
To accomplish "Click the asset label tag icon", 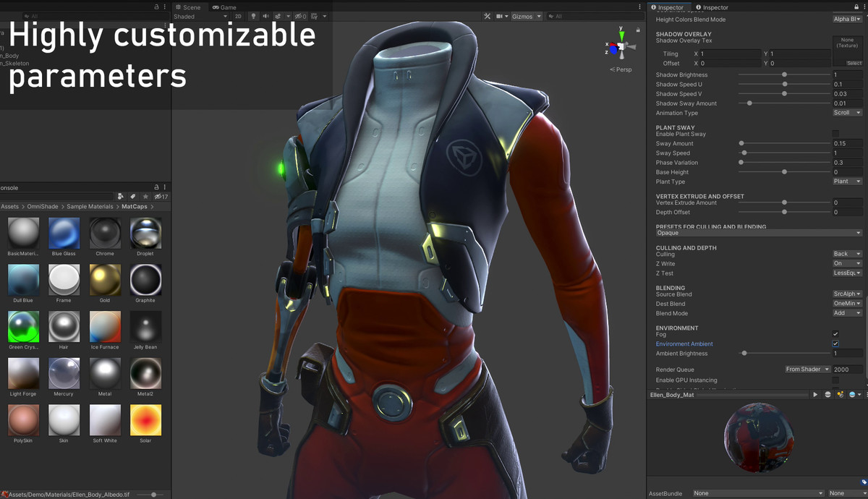I will (864, 482).
